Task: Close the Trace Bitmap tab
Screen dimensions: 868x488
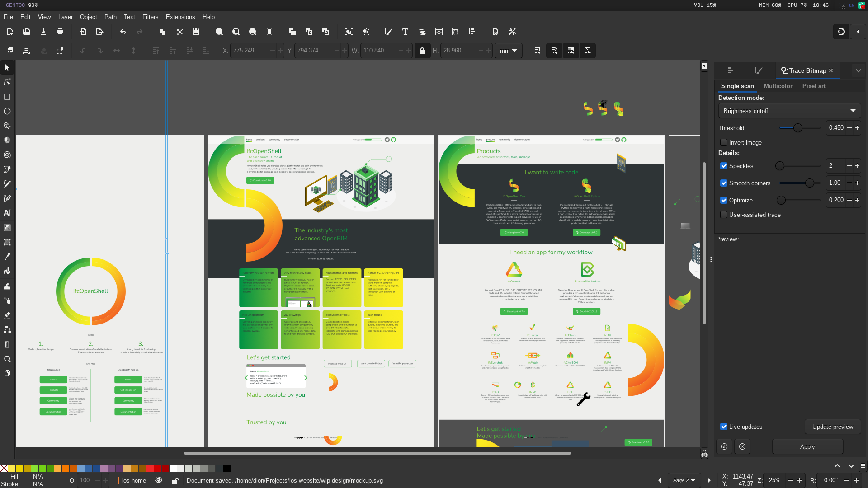Action: [831, 70]
